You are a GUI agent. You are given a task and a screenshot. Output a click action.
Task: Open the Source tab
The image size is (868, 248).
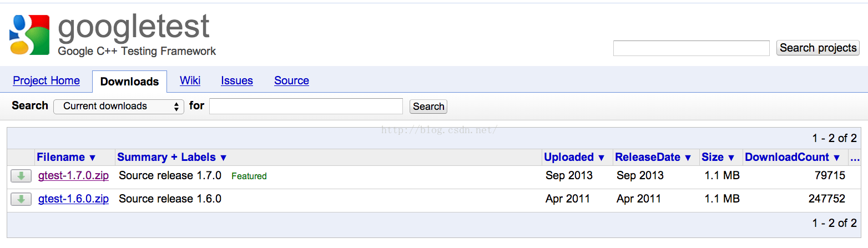pyautogui.click(x=291, y=81)
